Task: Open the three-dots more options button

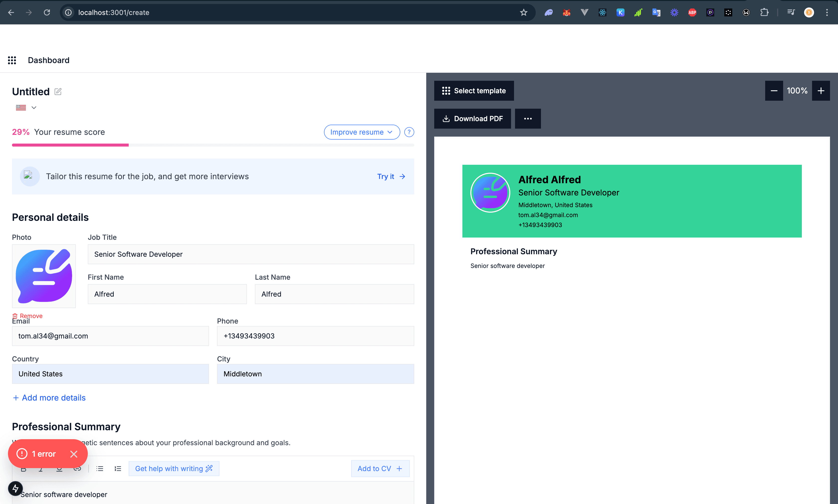Action: (527, 119)
